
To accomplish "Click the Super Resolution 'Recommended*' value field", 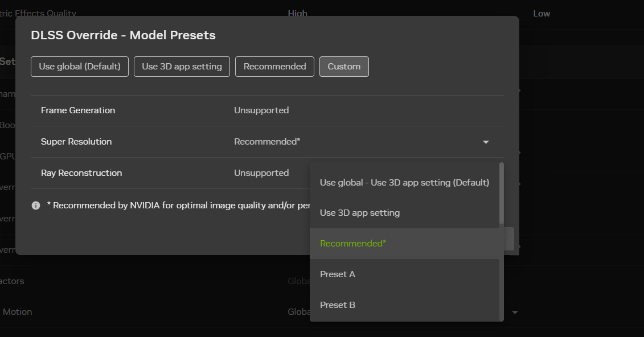I will click(267, 142).
